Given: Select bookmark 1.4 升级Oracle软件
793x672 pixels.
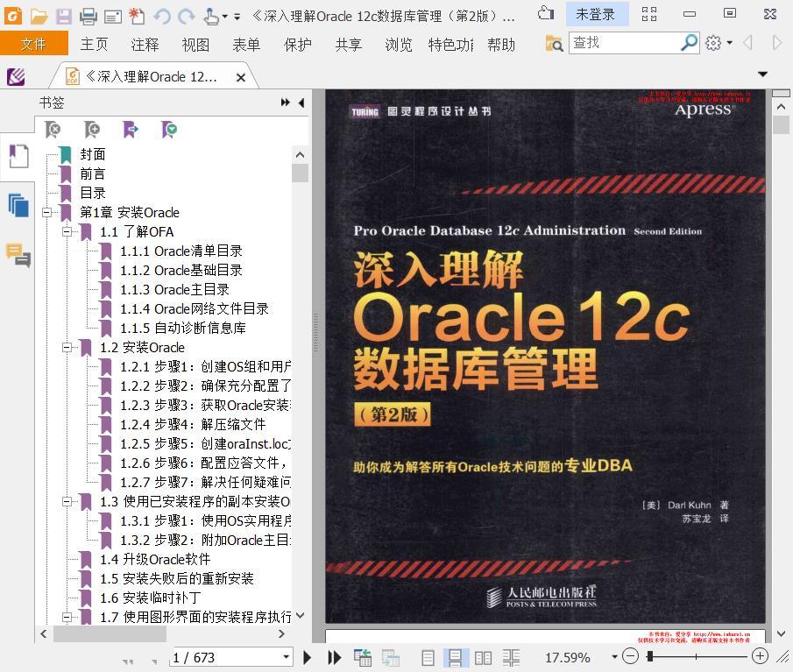Looking at the screenshot, I should tap(155, 559).
